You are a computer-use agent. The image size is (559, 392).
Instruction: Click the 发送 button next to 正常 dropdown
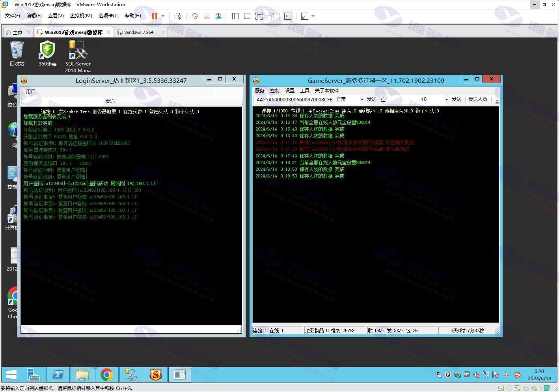tap(372, 99)
